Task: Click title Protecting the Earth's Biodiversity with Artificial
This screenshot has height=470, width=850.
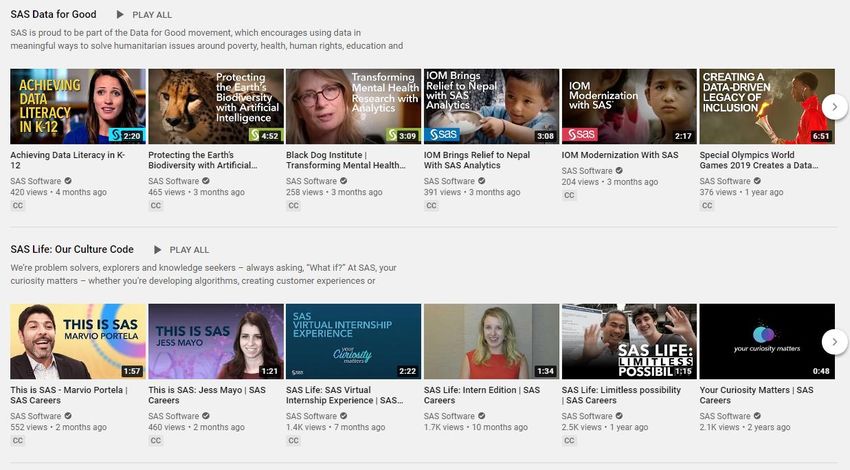Action: pyautogui.click(x=203, y=160)
